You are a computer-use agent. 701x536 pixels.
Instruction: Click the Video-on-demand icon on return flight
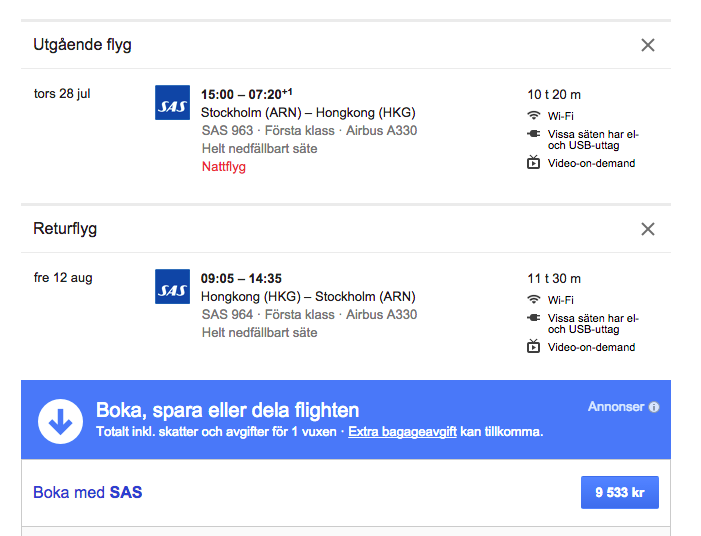tap(533, 347)
